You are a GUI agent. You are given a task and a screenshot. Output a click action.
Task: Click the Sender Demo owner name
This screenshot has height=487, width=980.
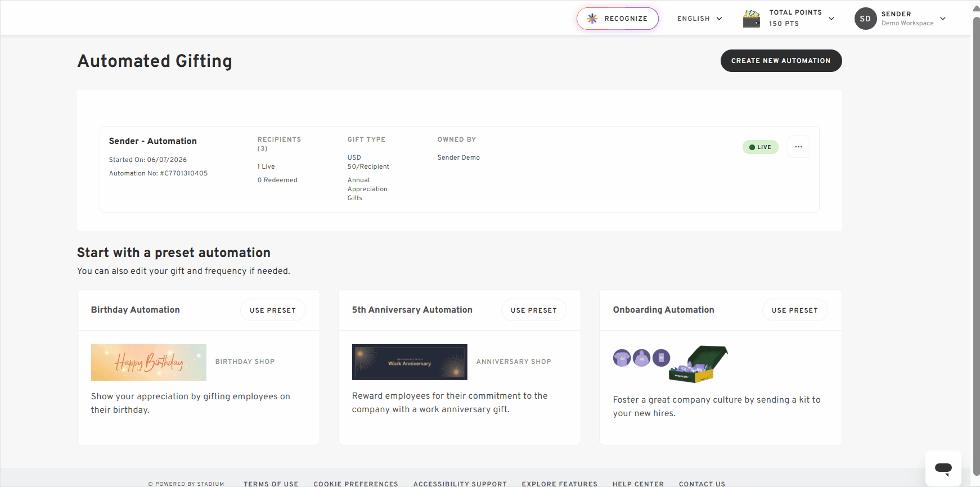(458, 157)
